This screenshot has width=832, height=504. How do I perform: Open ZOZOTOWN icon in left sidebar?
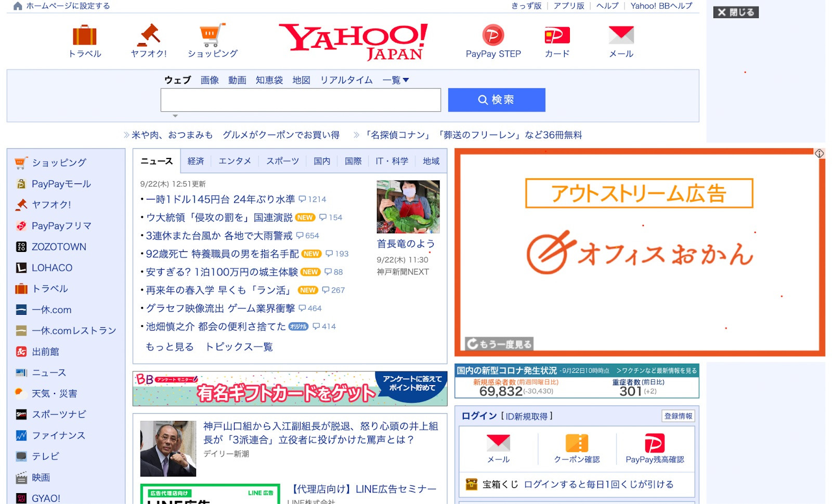pos(21,247)
